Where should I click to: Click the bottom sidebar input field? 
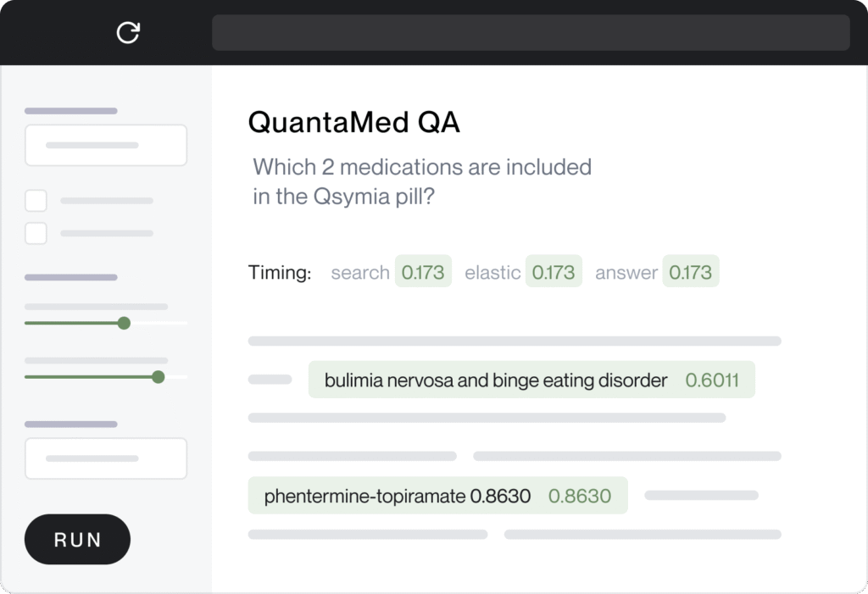(x=106, y=458)
